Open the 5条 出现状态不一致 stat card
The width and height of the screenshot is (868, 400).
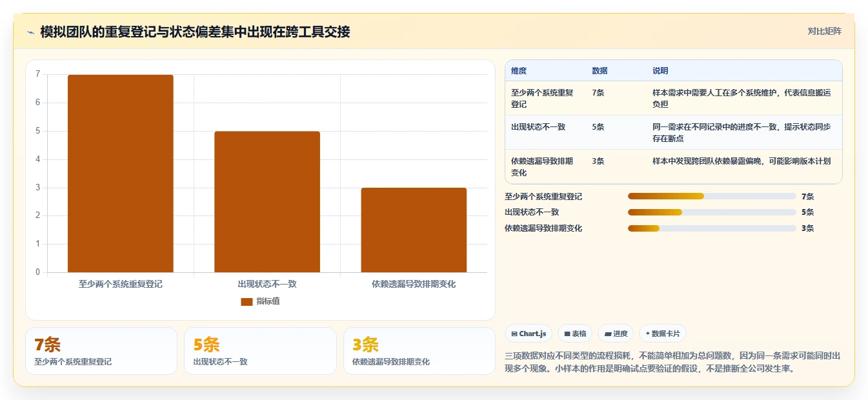click(x=260, y=351)
